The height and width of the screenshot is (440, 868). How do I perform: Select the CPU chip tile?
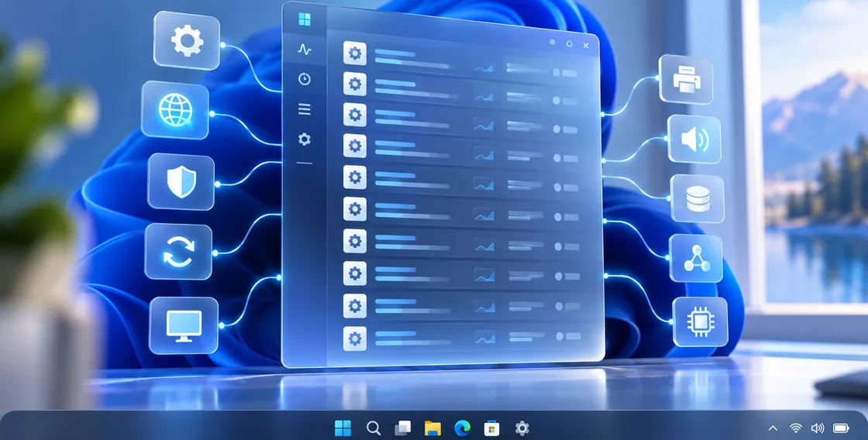[701, 321]
